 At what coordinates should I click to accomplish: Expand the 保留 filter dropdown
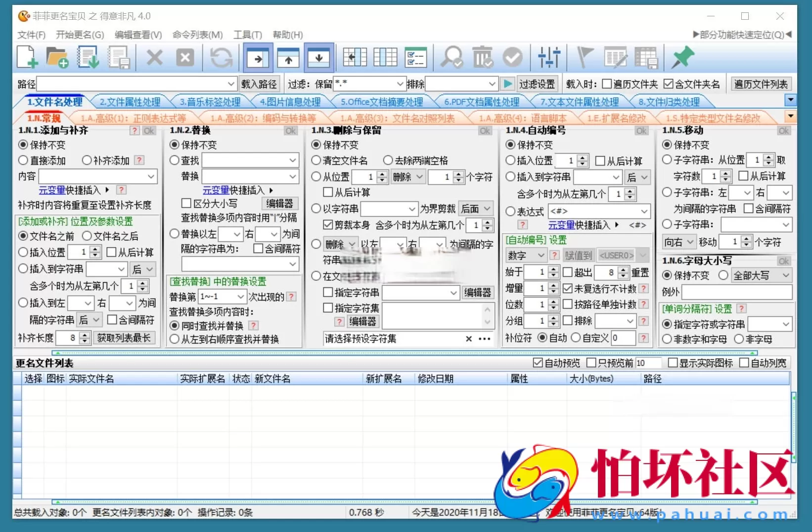[400, 84]
